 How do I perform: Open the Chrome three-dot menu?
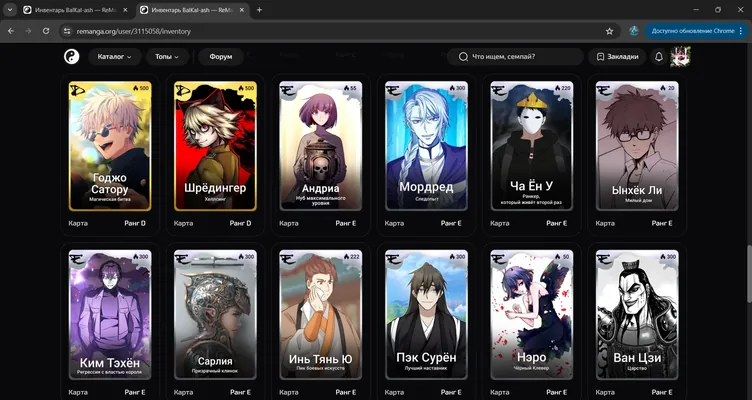(742, 31)
